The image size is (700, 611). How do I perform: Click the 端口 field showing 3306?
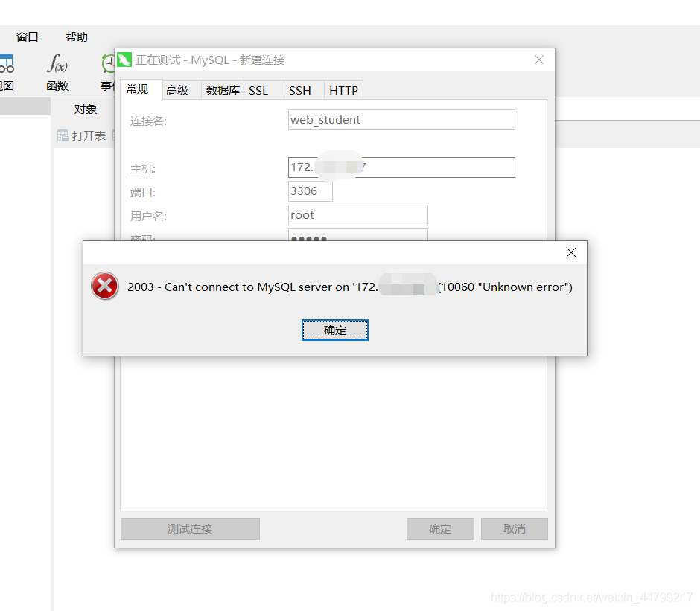click(x=311, y=191)
